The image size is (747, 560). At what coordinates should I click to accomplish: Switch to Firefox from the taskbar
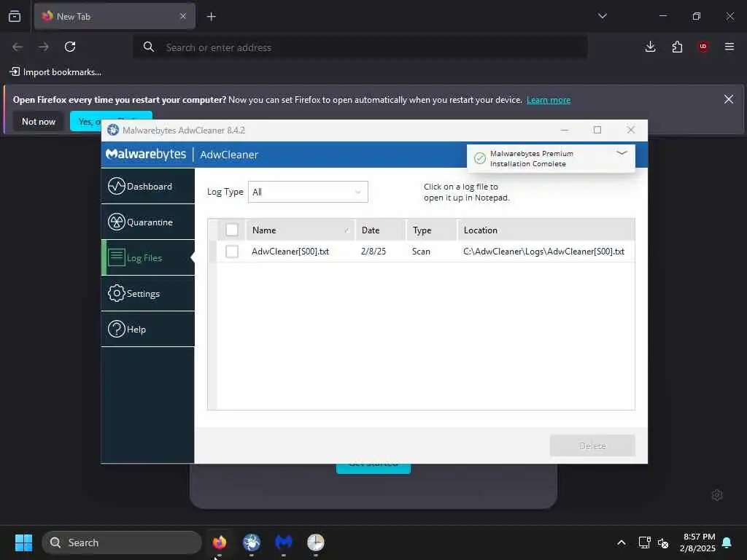(220, 542)
